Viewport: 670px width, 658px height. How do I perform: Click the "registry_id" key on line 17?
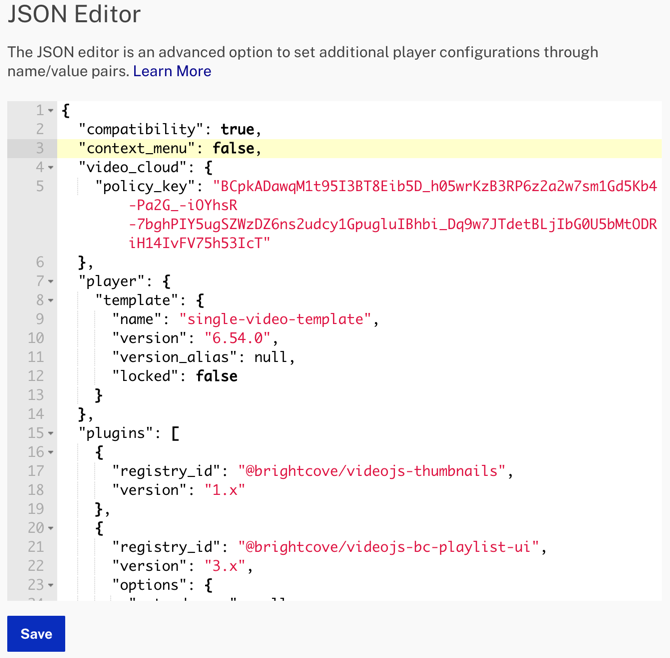coord(166,471)
